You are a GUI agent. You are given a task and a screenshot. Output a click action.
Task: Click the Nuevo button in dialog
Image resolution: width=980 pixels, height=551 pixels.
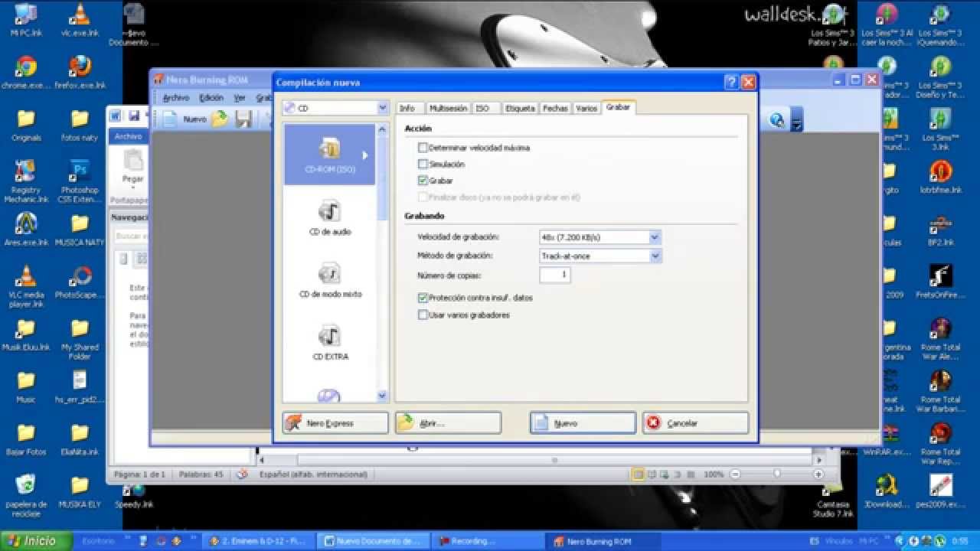(583, 423)
